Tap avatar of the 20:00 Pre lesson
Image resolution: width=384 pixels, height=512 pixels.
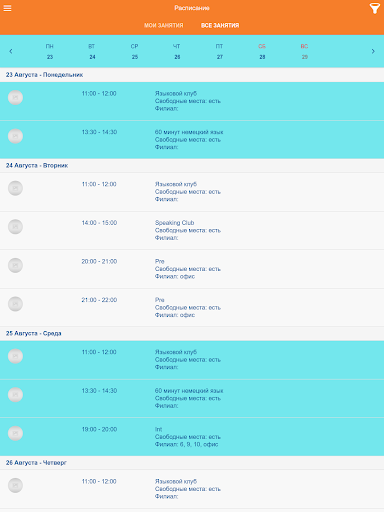(x=15, y=265)
